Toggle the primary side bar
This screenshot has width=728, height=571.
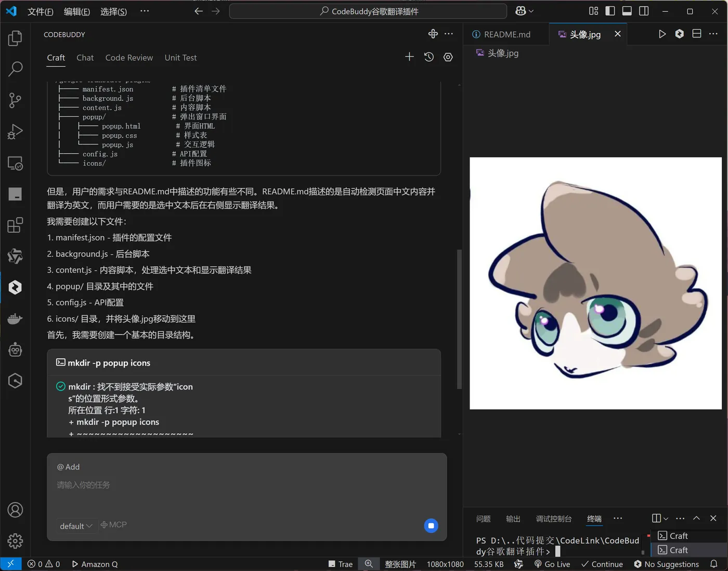(x=610, y=11)
